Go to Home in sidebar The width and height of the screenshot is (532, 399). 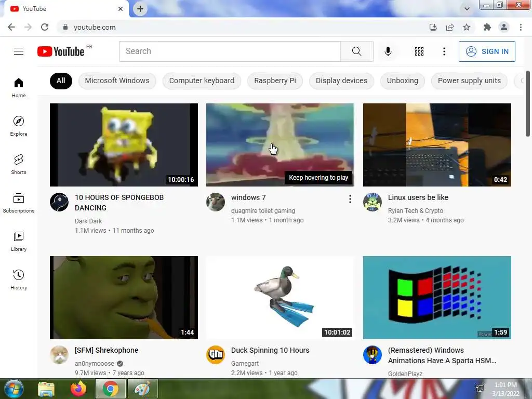(19, 87)
